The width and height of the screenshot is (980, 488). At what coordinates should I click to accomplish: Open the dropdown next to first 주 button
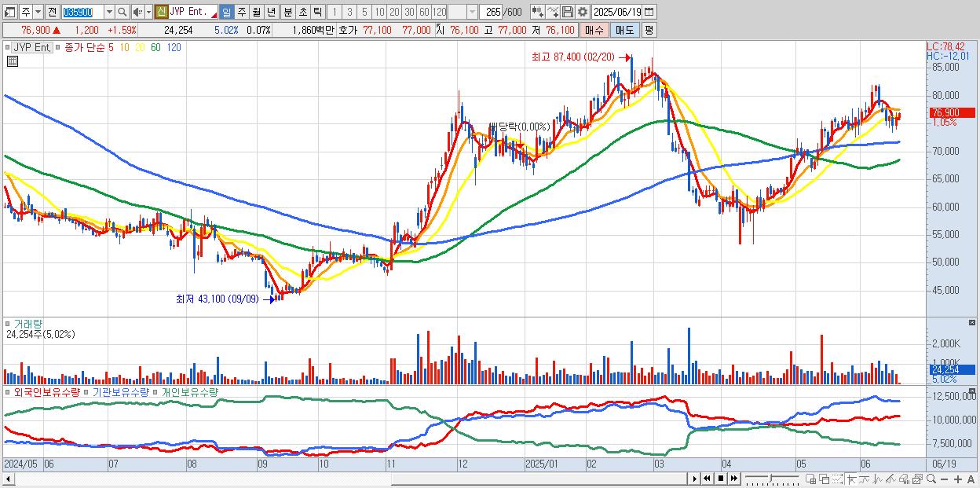(38, 12)
